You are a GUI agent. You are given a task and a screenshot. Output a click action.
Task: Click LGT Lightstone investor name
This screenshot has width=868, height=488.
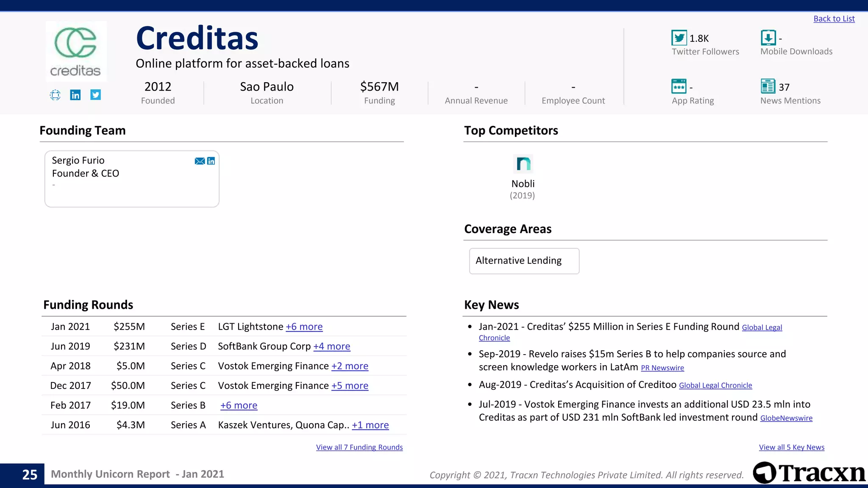[x=250, y=327]
